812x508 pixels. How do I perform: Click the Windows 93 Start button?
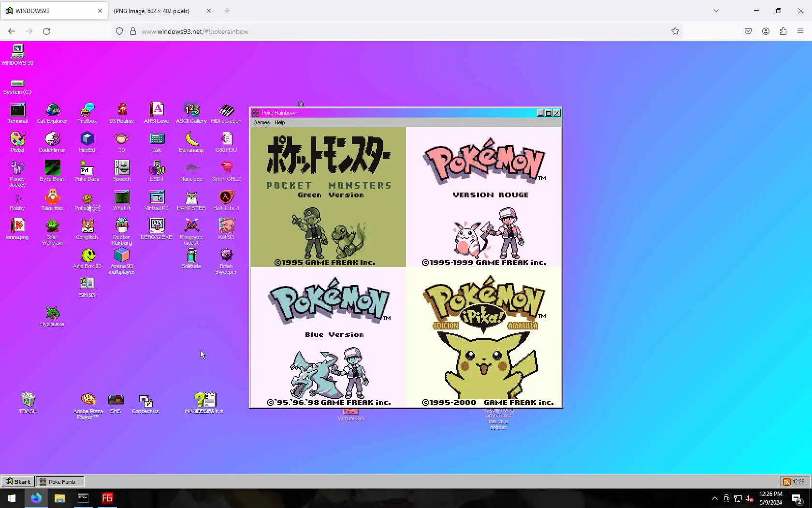pyautogui.click(x=18, y=481)
